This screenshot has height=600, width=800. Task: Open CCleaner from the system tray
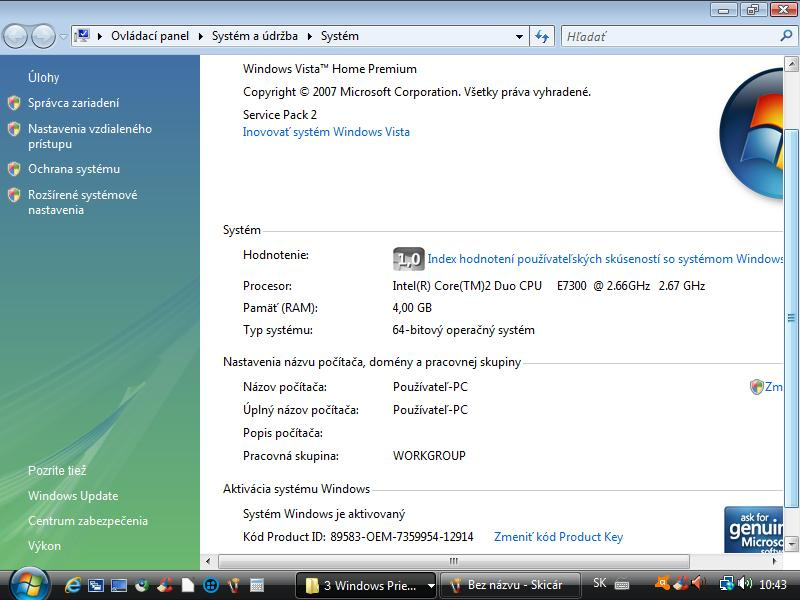click(679, 585)
